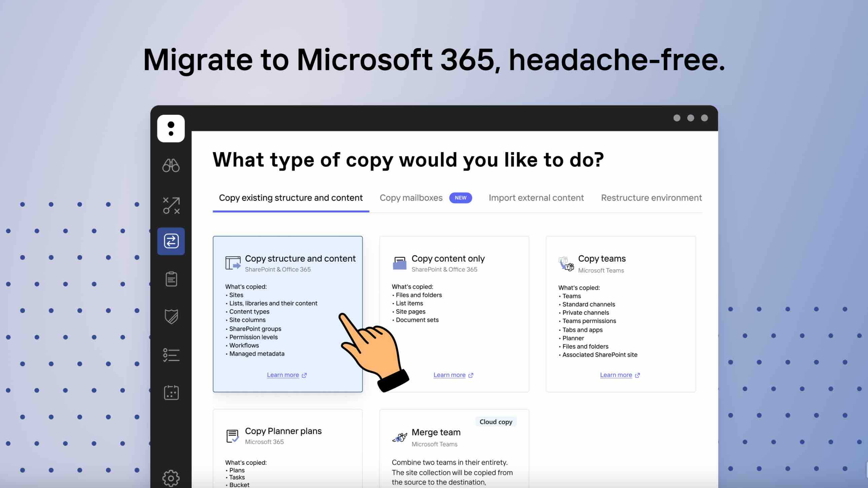Switch to Restructure environment tab
868x488 pixels.
click(x=651, y=198)
